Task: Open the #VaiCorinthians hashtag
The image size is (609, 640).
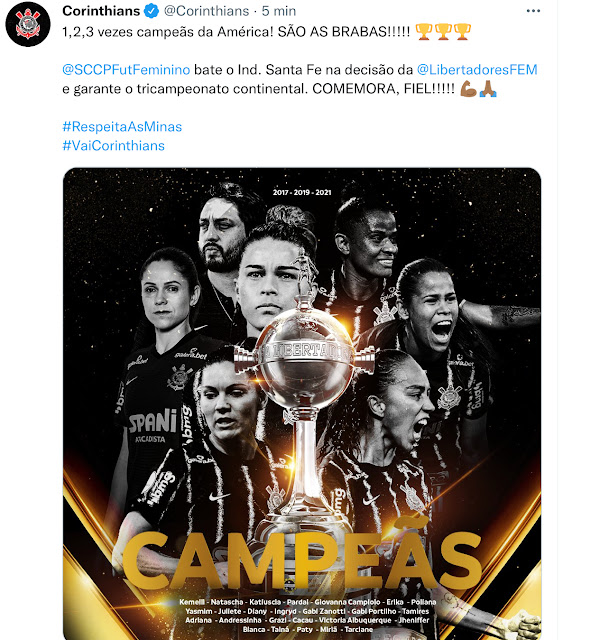Action: [x=113, y=146]
